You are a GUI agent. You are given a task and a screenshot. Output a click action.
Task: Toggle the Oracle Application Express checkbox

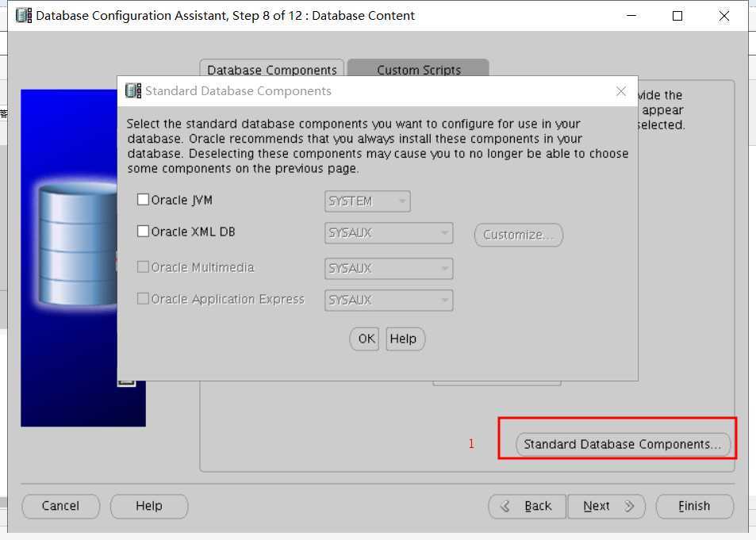pyautogui.click(x=144, y=299)
